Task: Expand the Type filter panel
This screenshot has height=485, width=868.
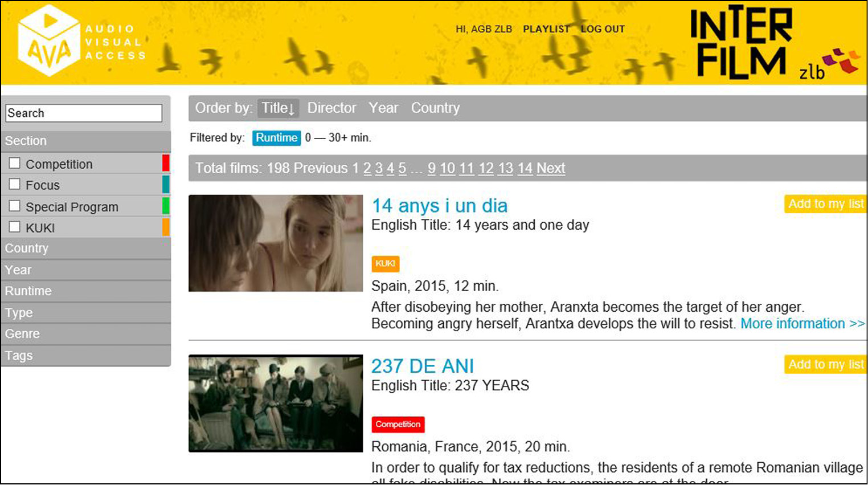Action: pos(86,313)
